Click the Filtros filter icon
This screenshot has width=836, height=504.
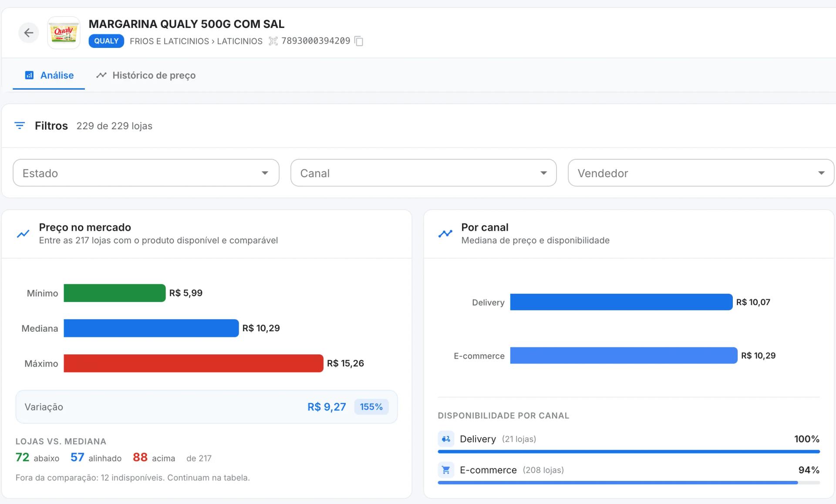20,126
